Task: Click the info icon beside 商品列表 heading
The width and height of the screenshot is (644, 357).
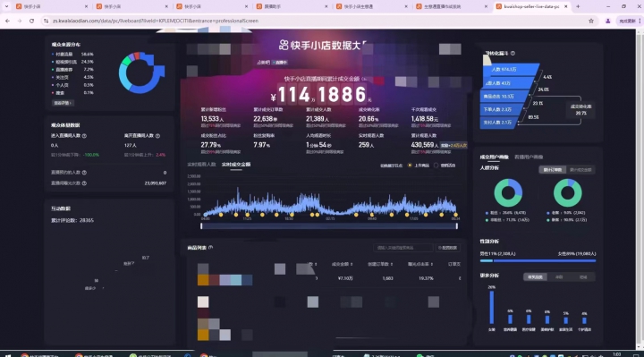Action: [x=211, y=247]
